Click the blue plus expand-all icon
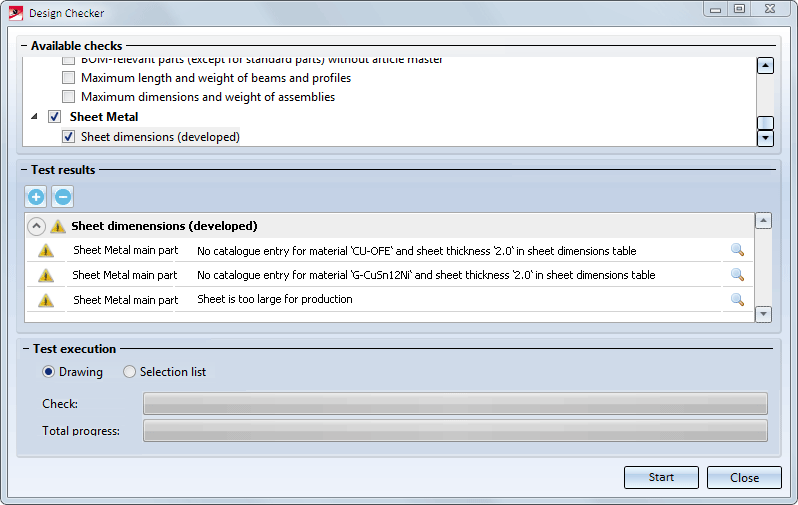The height and width of the screenshot is (505, 798). coord(35,197)
